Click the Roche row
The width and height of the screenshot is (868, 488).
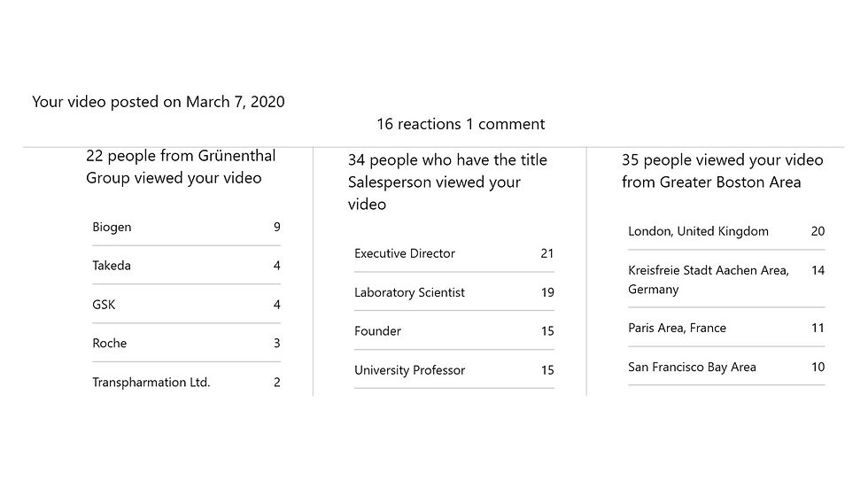(x=186, y=343)
